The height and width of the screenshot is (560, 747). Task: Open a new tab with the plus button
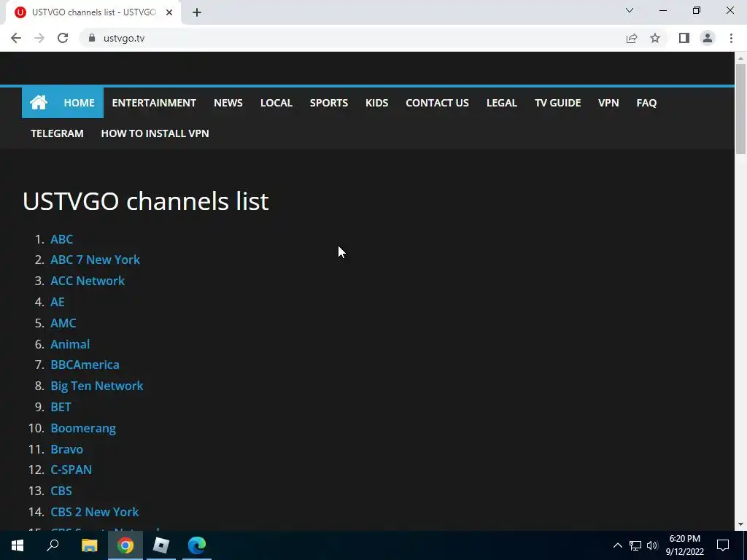(x=197, y=12)
